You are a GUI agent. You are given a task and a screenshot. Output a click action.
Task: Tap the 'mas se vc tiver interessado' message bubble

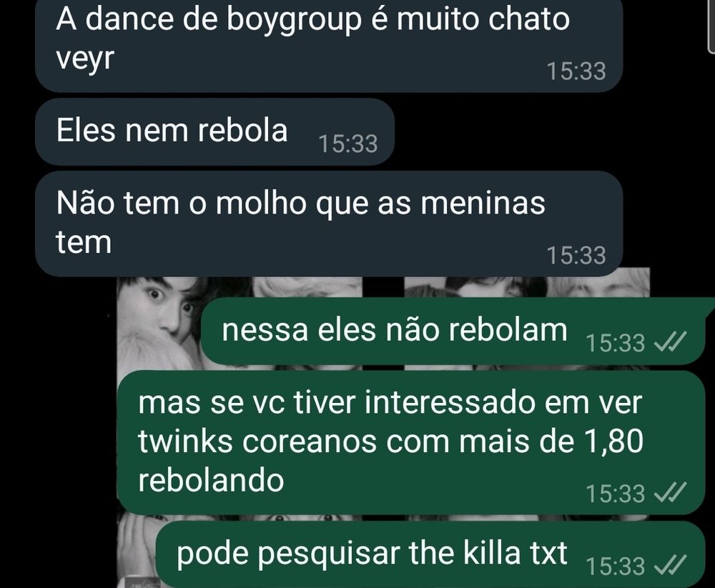[x=411, y=442]
